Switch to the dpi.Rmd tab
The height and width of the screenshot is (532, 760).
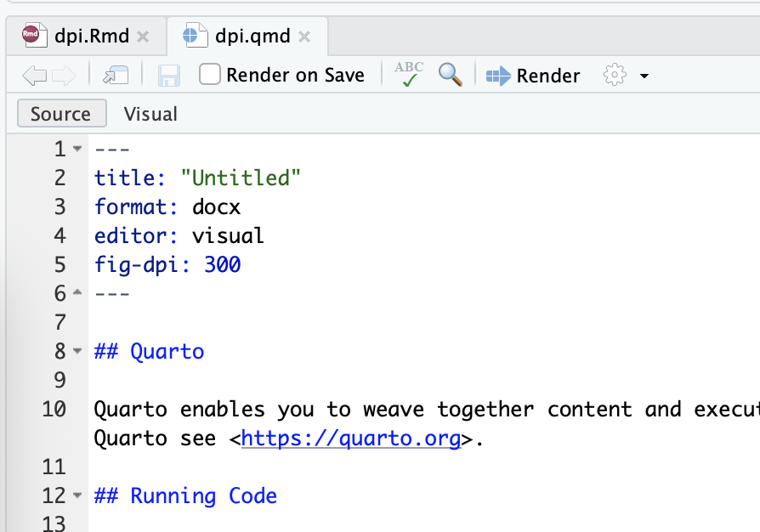[92, 36]
